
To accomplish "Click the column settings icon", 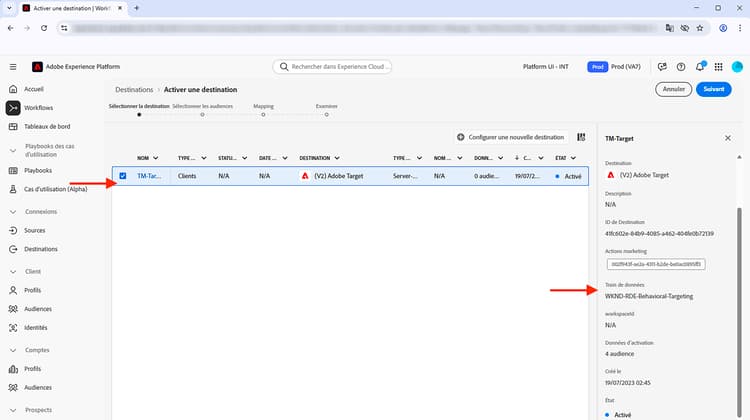I will click(x=581, y=137).
